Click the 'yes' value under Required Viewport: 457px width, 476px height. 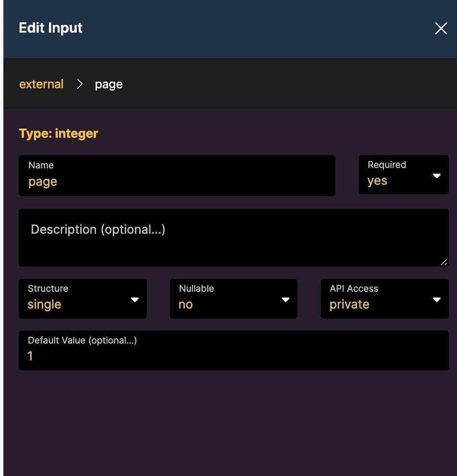[377, 181]
